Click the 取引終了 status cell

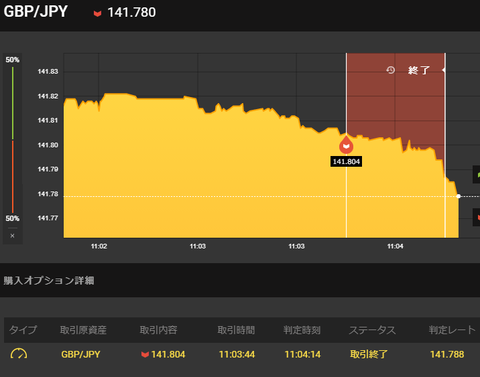click(369, 354)
